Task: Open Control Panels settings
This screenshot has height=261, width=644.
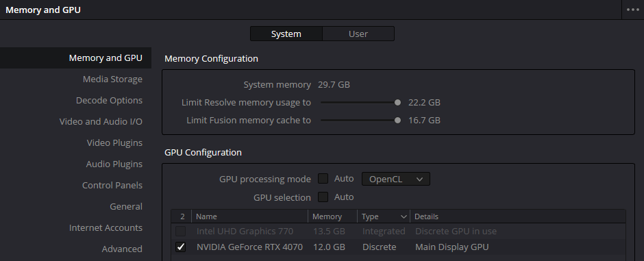Action: coord(112,186)
